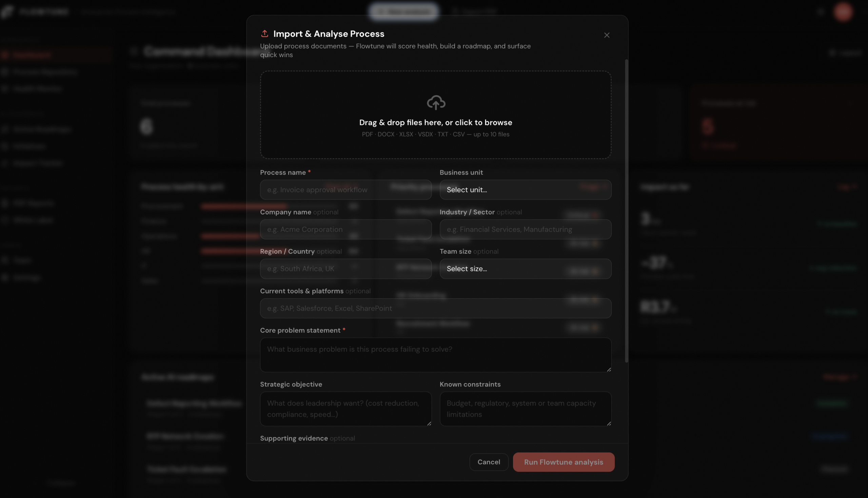Click the Cancel button
Screen dimensions: 868x498
(x=489, y=462)
